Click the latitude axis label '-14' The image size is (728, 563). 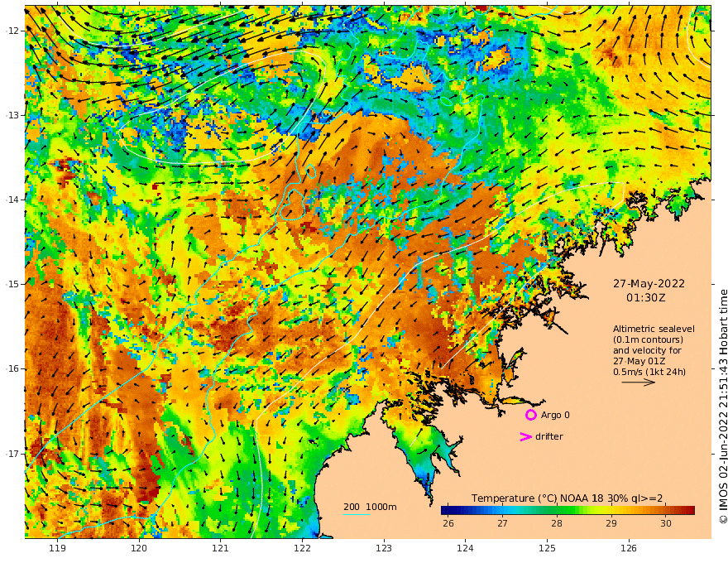12,200
